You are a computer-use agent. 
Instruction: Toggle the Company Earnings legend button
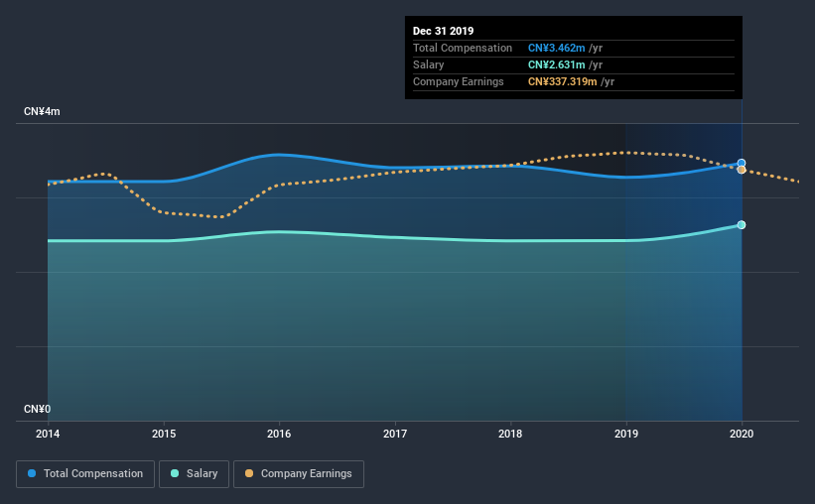(x=299, y=474)
